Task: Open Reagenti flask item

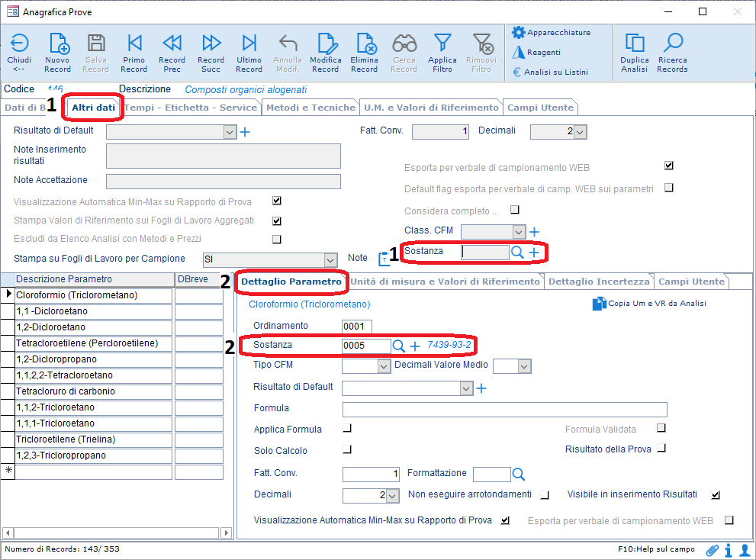Action: [536, 52]
